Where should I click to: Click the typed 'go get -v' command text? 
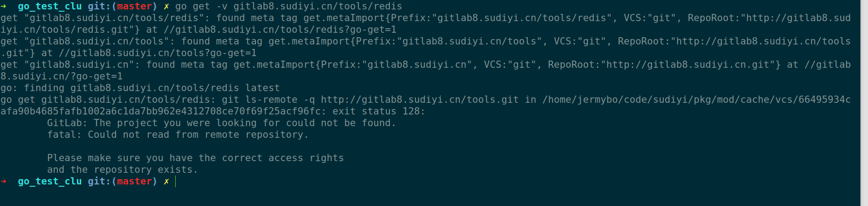pos(201,6)
